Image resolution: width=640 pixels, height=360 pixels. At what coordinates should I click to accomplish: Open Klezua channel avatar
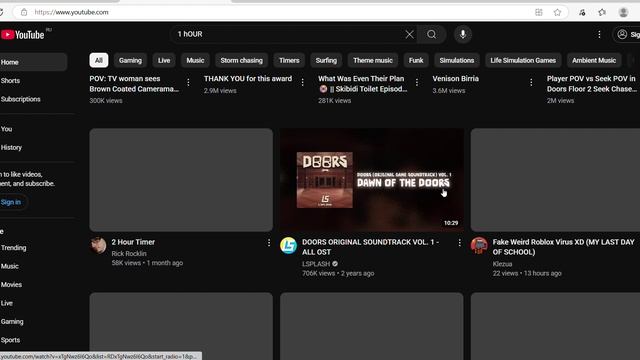click(479, 245)
